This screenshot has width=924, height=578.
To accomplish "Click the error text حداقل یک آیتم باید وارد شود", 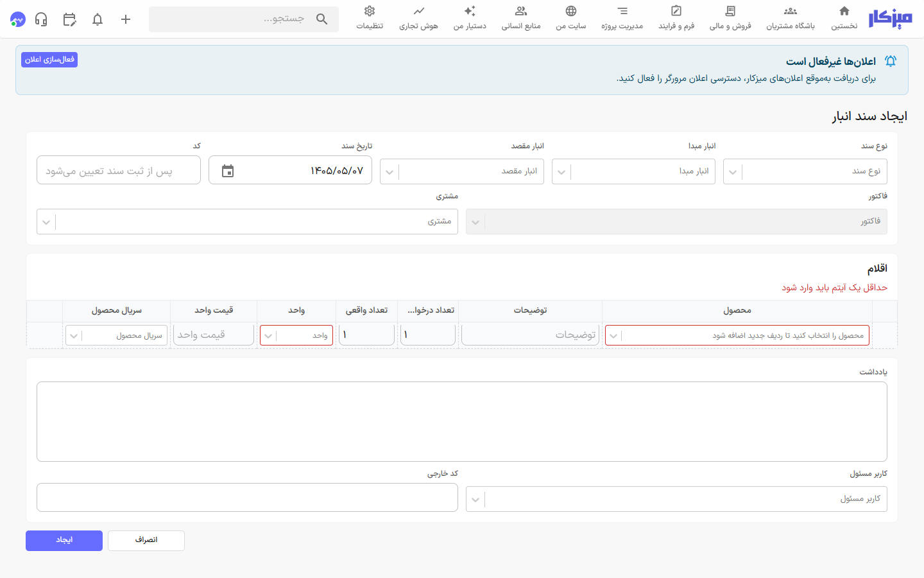I will pyautogui.click(x=834, y=288).
